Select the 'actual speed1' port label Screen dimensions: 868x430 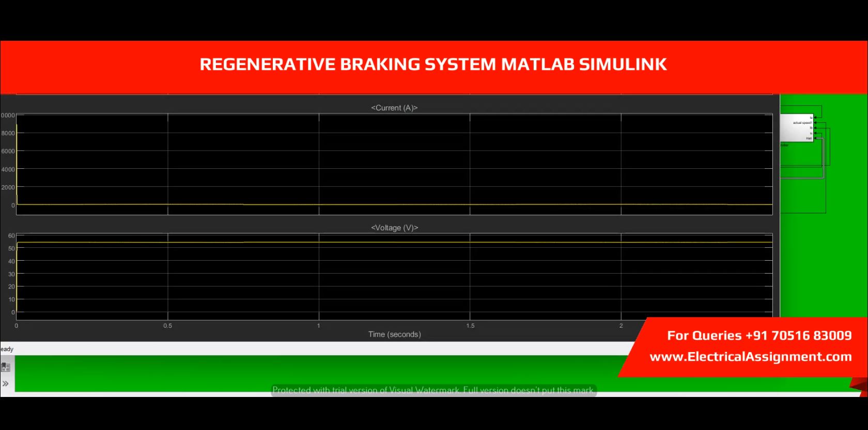(x=802, y=123)
